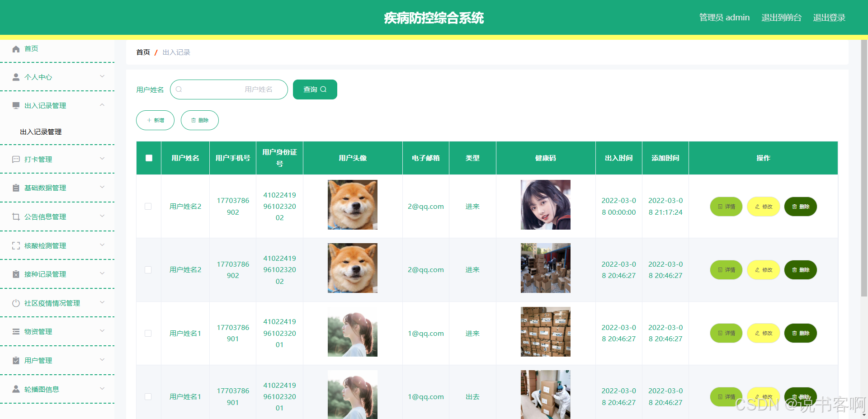868x419 pixels.
Task: Click 修改 button in first row
Action: pyautogui.click(x=764, y=207)
